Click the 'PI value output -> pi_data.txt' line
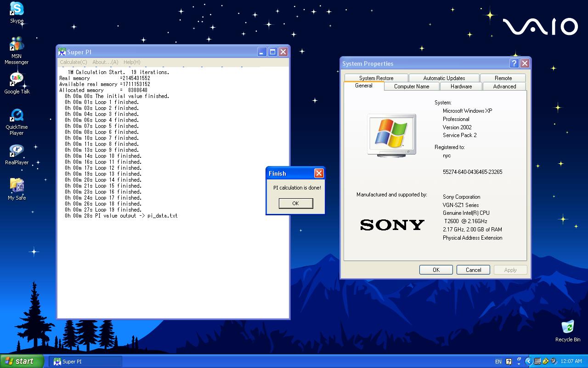The width and height of the screenshot is (588, 368). coord(121,216)
